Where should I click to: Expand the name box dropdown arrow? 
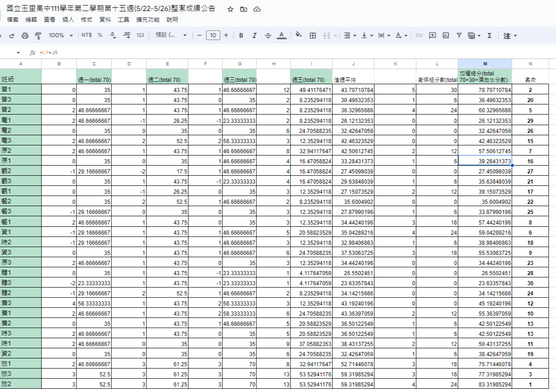coord(18,53)
